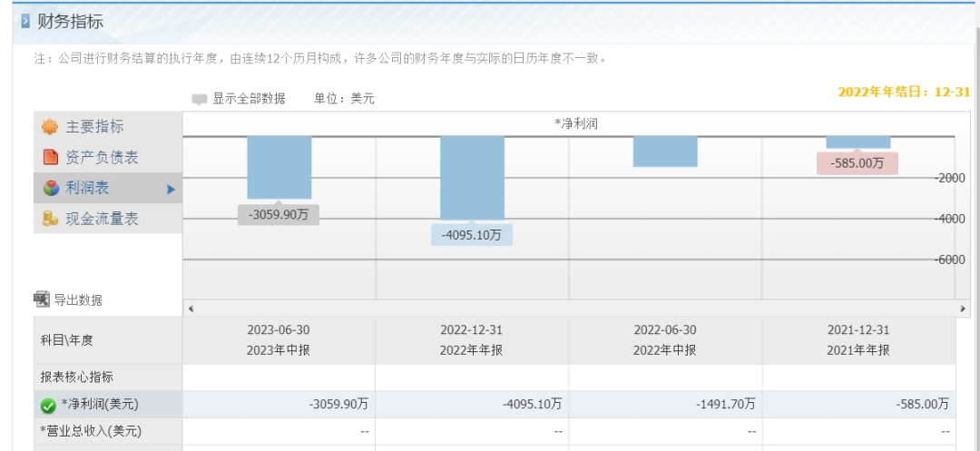Select the pink -585.00万 data label
The width and height of the screenshot is (980, 451).
click(857, 163)
